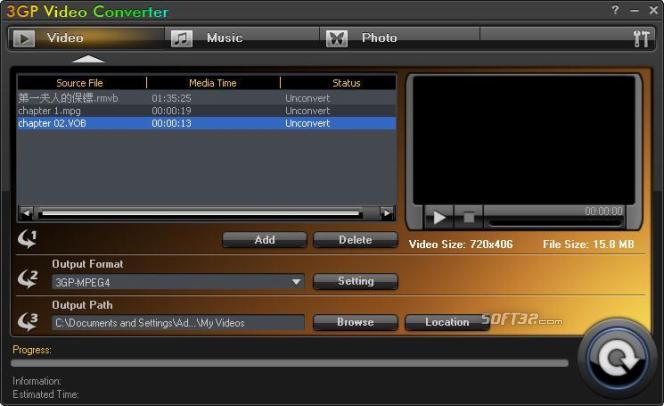Select the chapter 02.VOB file
664x406 pixels.
point(207,123)
